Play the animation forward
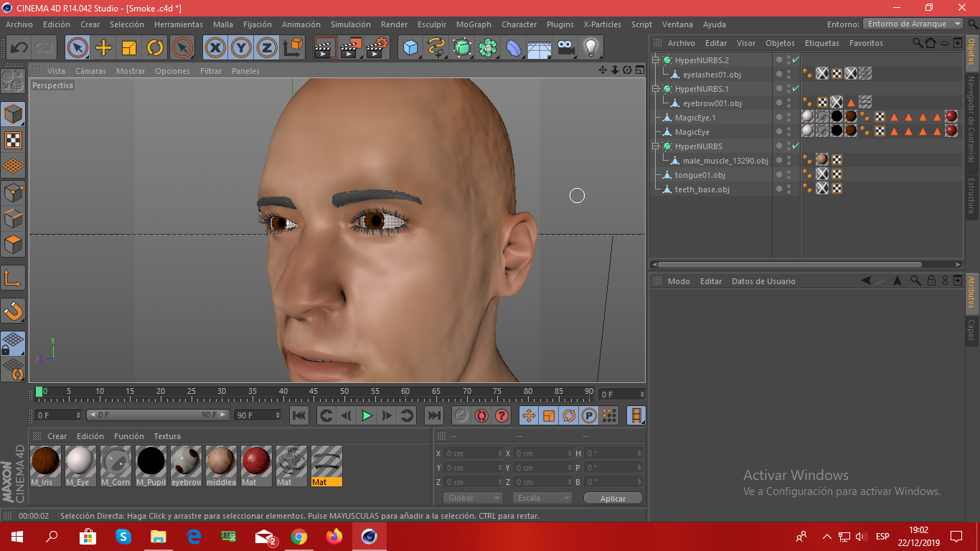The height and width of the screenshot is (551, 980). point(367,415)
